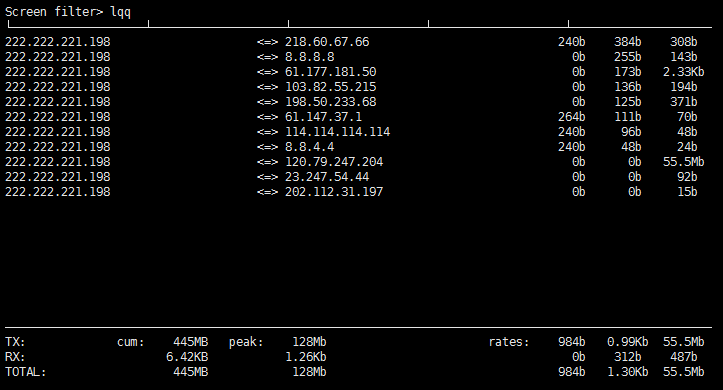Click the RX rate 312b value
723x390 pixels.
coord(628,357)
